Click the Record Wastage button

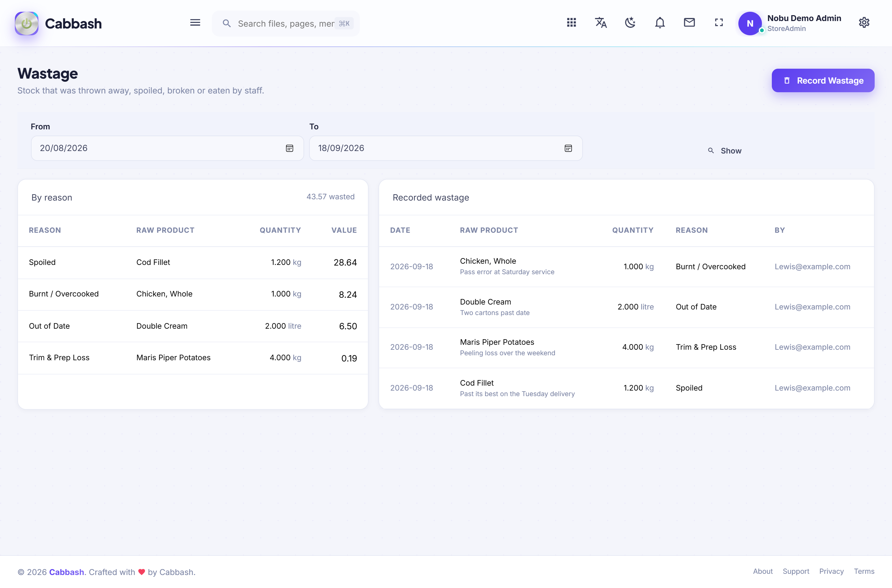(x=823, y=80)
